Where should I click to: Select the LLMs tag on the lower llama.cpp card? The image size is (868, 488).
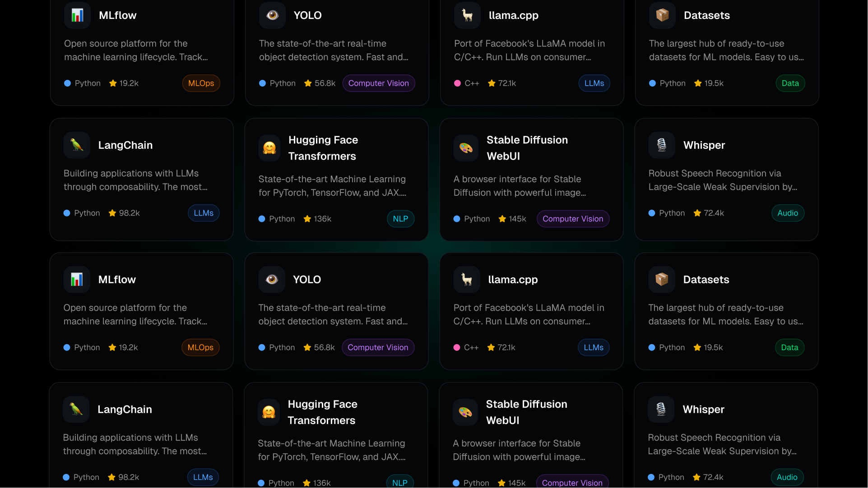pos(594,348)
